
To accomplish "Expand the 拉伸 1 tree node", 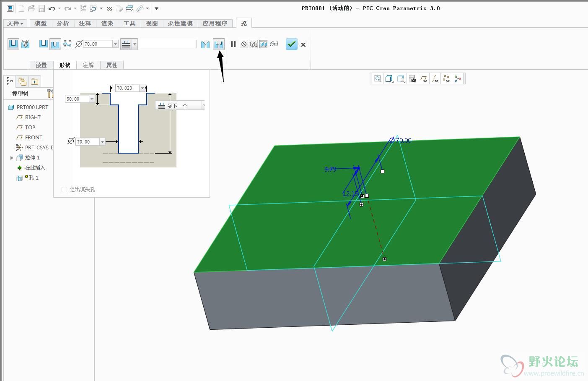I will pyautogui.click(x=12, y=158).
